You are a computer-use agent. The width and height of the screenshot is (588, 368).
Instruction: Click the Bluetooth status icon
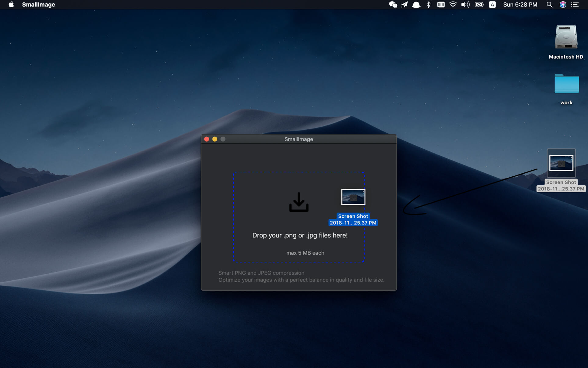point(428,5)
